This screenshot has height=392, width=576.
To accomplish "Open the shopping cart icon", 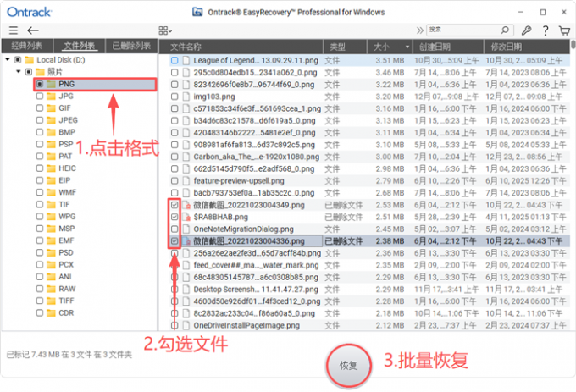I will coord(564,30).
